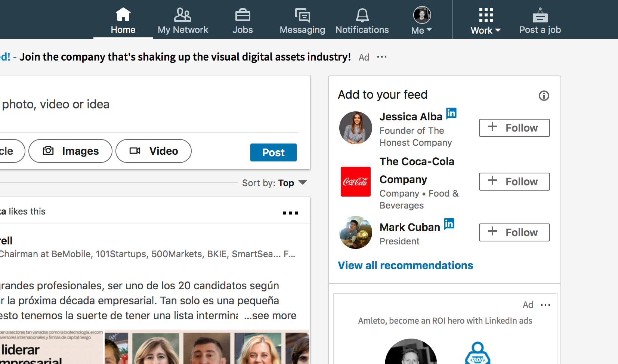The image size is (618, 364).
Task: Open the Messaging chat icon
Action: click(x=303, y=15)
